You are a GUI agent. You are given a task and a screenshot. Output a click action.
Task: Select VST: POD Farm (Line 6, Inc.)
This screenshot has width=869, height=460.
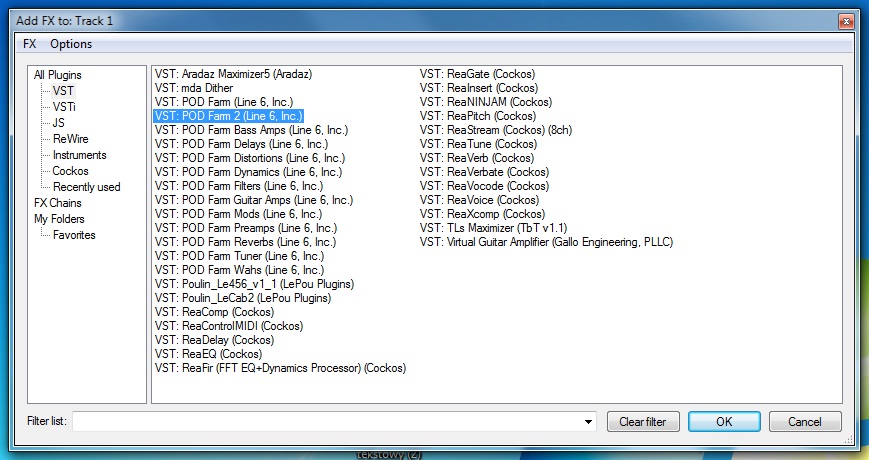[224, 102]
